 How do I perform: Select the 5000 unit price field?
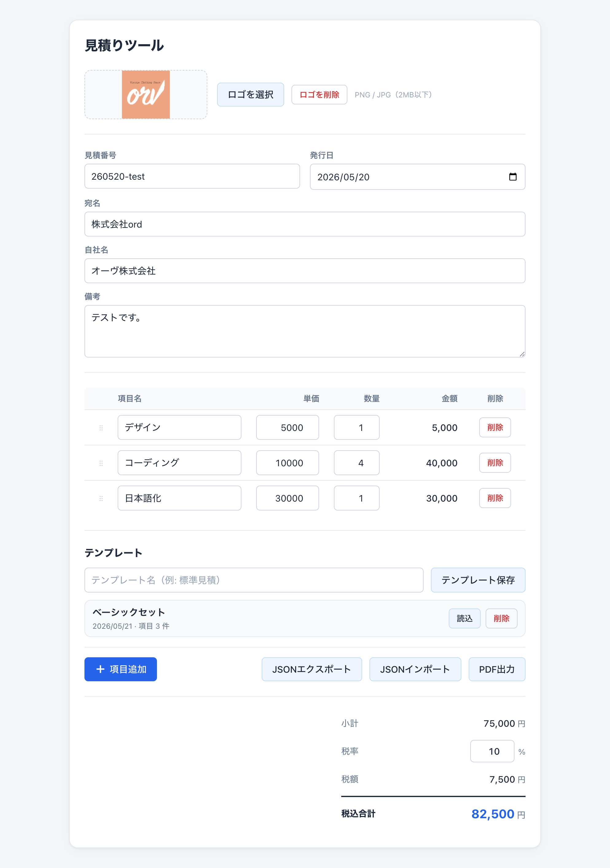pyautogui.click(x=287, y=428)
